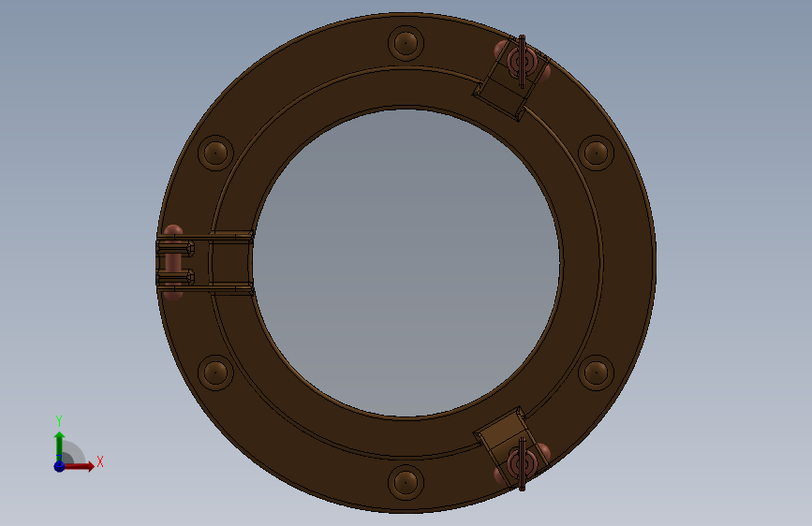Select the lower-right latch clamp
This screenshot has width=812, height=526.
pyautogui.click(x=512, y=448)
